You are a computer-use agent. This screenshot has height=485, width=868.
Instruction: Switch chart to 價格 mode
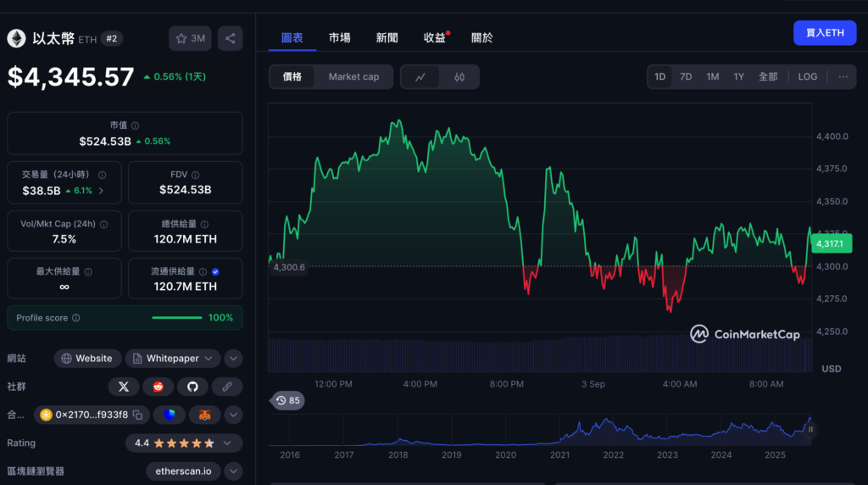pos(292,77)
